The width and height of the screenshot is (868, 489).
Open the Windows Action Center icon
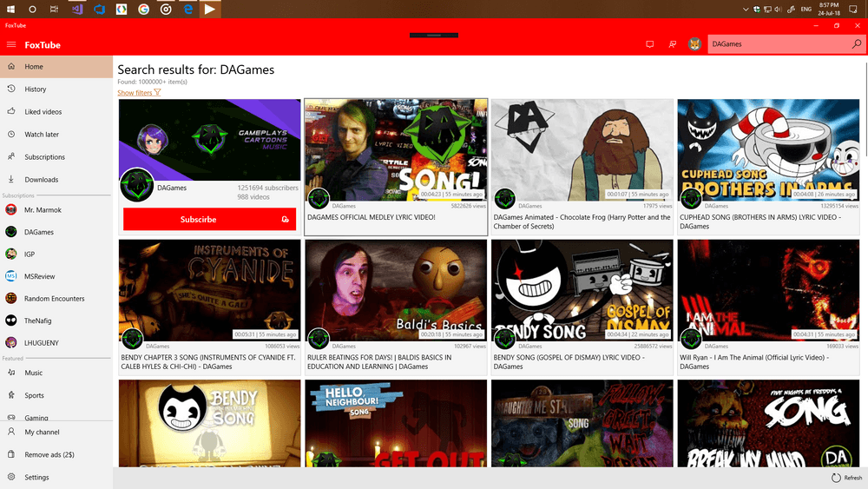[853, 9]
